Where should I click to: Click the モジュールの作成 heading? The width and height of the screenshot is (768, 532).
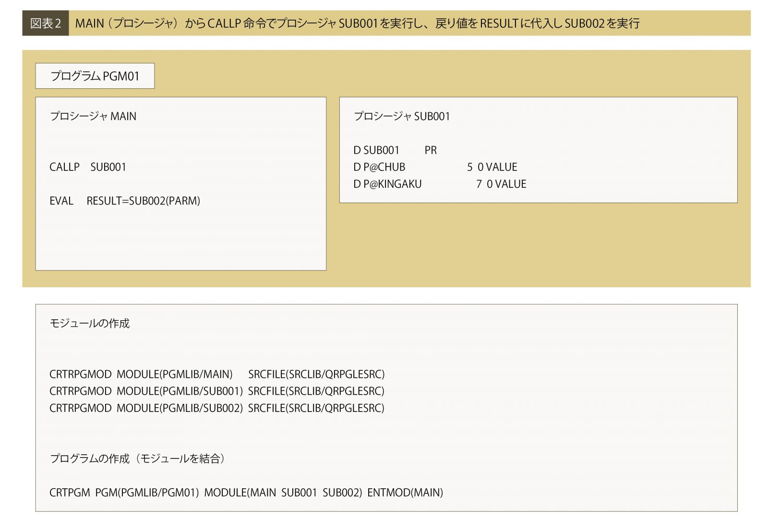tap(90, 323)
